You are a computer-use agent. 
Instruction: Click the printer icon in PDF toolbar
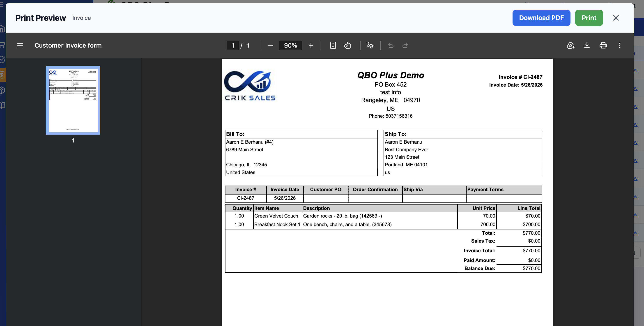[603, 45]
